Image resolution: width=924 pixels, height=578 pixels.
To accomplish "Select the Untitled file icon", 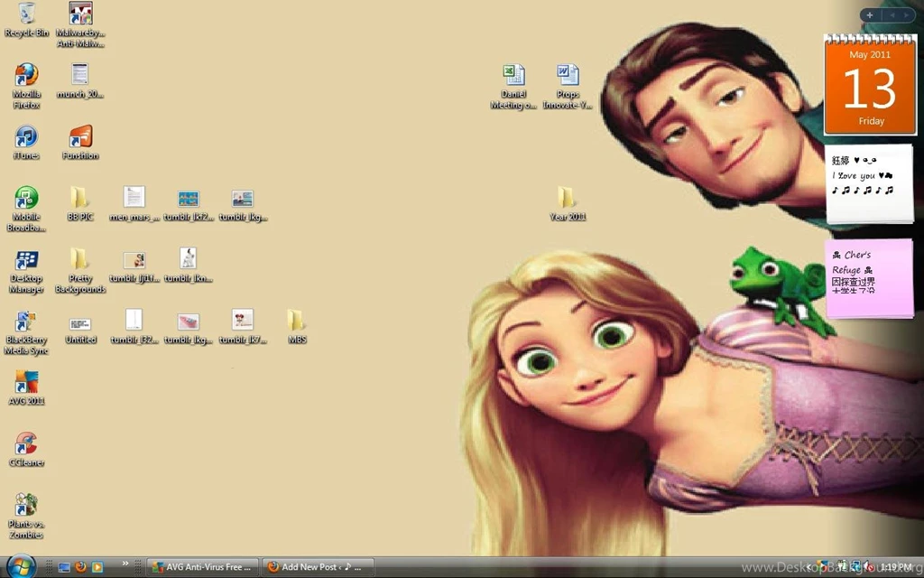I will [80, 329].
